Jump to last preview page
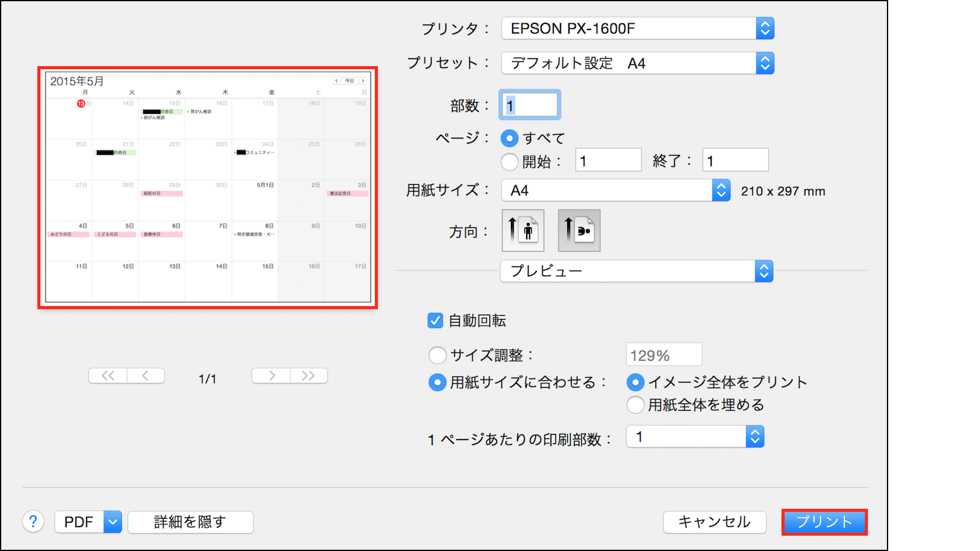980x551 pixels. (309, 376)
